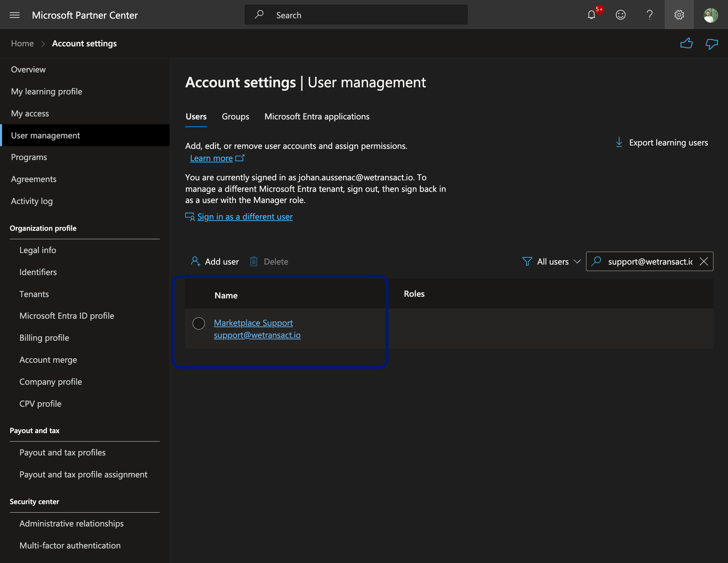This screenshot has width=728, height=563.
Task: Click the thumbs down icon
Action: pos(711,44)
